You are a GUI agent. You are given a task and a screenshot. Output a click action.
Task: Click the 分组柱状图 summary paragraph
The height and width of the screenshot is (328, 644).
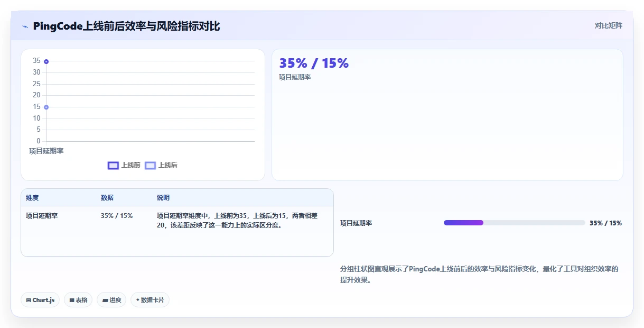[479, 275]
